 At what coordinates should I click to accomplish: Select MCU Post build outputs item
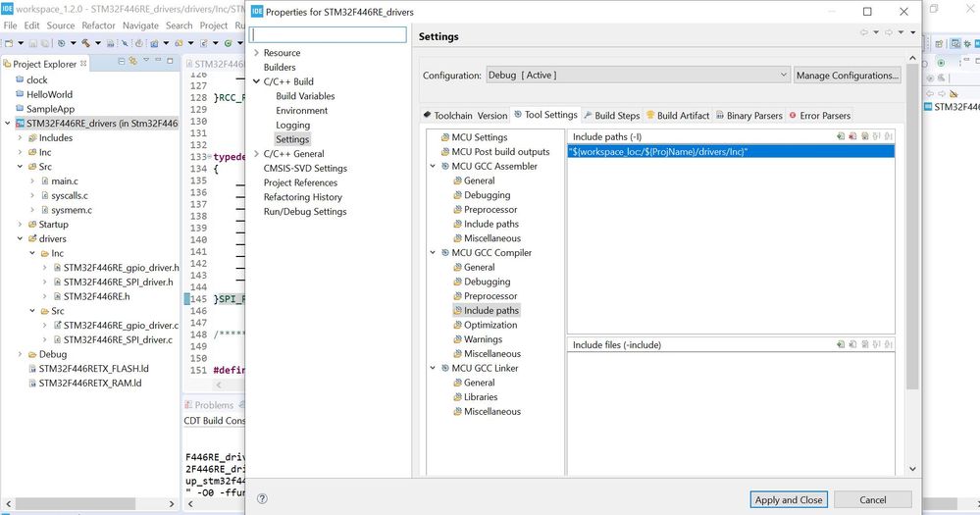coord(500,151)
